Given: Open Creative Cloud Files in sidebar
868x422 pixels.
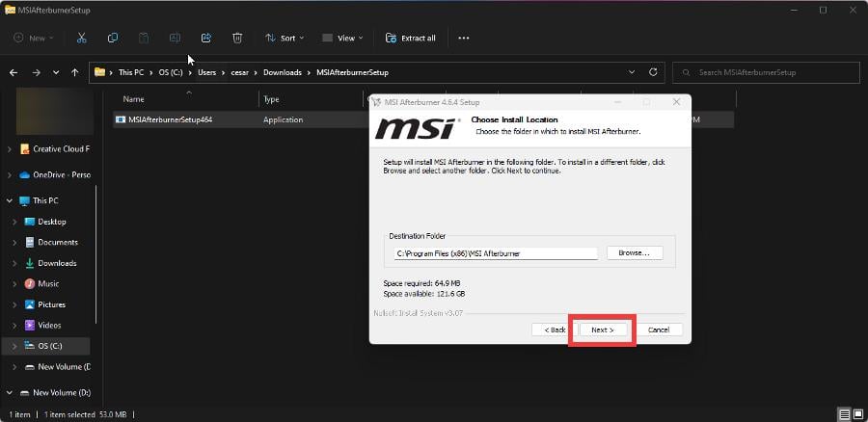Looking at the screenshot, I should (x=54, y=149).
